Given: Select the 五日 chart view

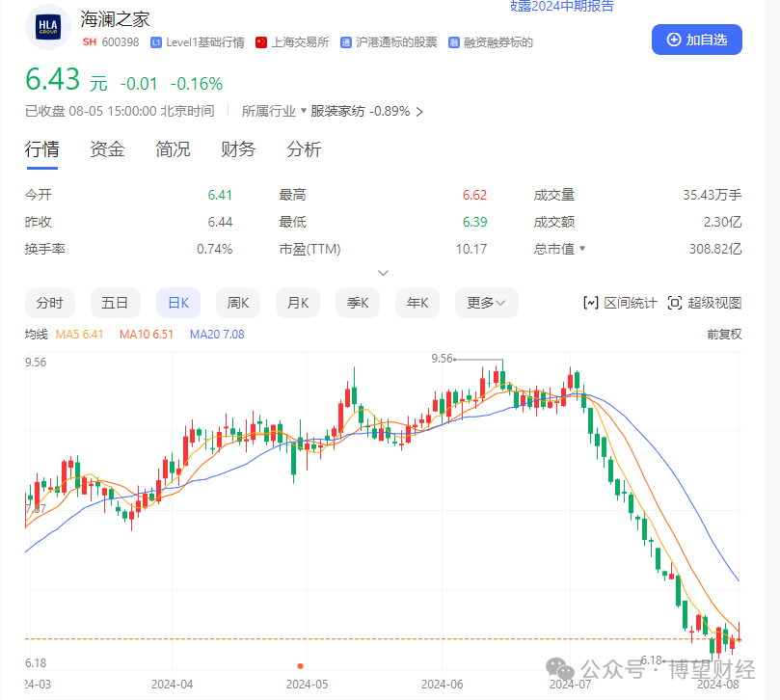Looking at the screenshot, I should click(x=115, y=303).
